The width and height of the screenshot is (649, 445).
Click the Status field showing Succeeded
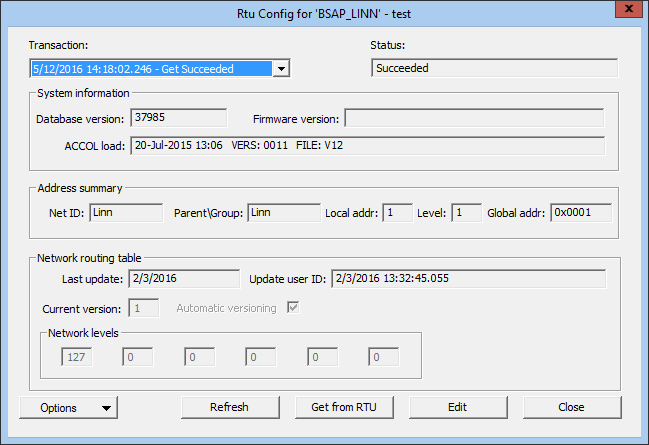coord(494,68)
